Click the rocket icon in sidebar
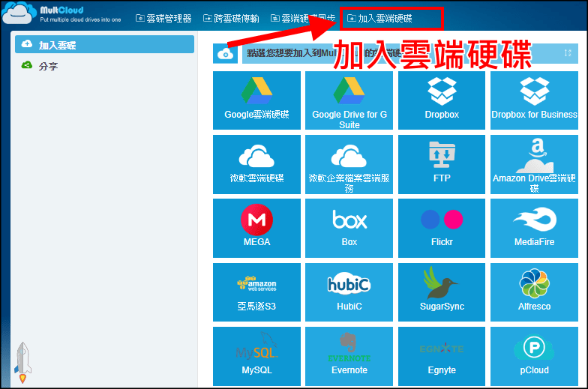Screen dimensions: 588x389 pos(22,363)
